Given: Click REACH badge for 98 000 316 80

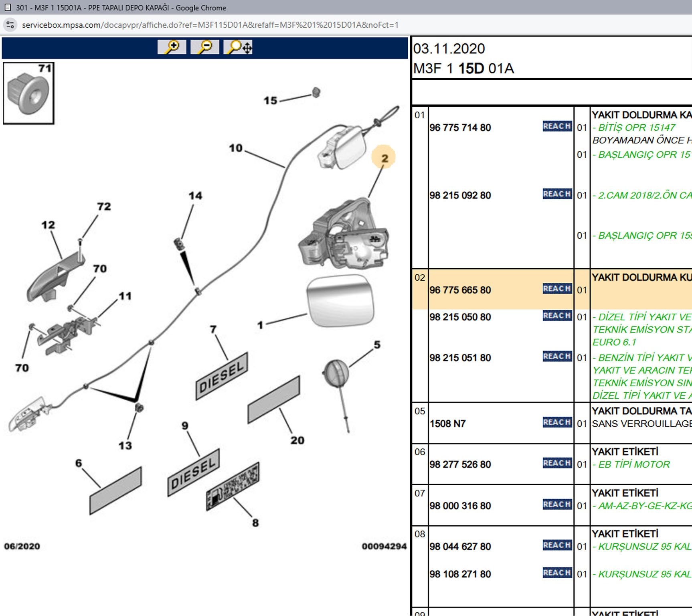Looking at the screenshot, I should pyautogui.click(x=557, y=505).
